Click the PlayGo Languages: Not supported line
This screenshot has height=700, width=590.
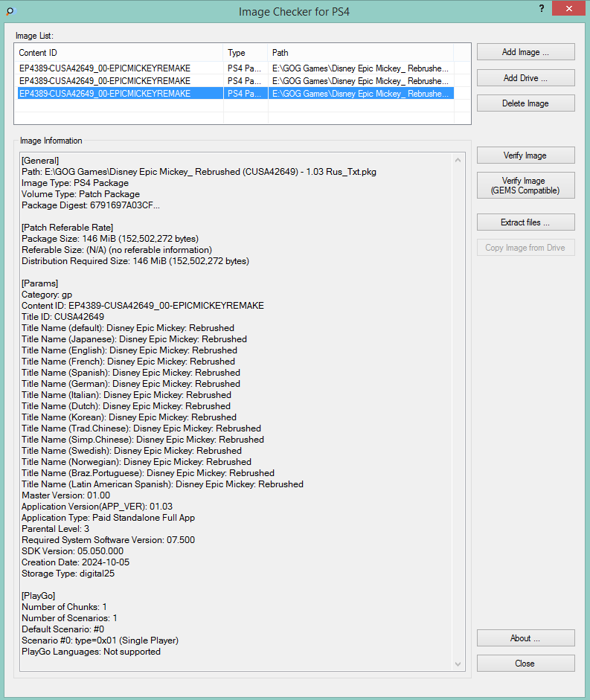coord(91,652)
